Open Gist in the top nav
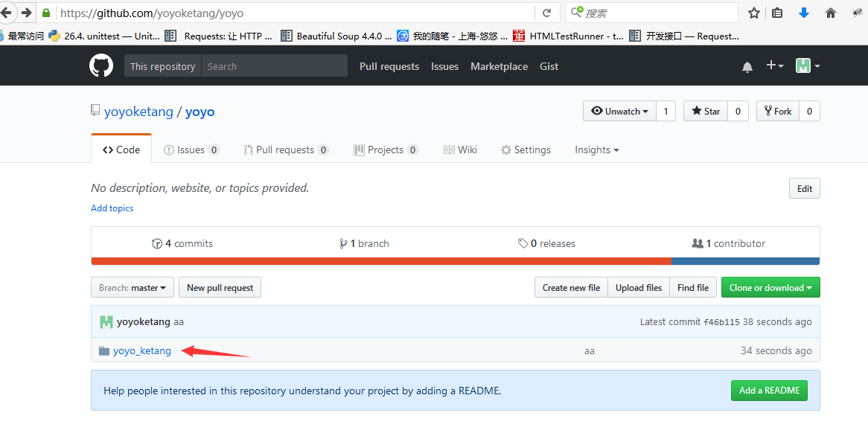This screenshot has width=868, height=430. tap(549, 66)
